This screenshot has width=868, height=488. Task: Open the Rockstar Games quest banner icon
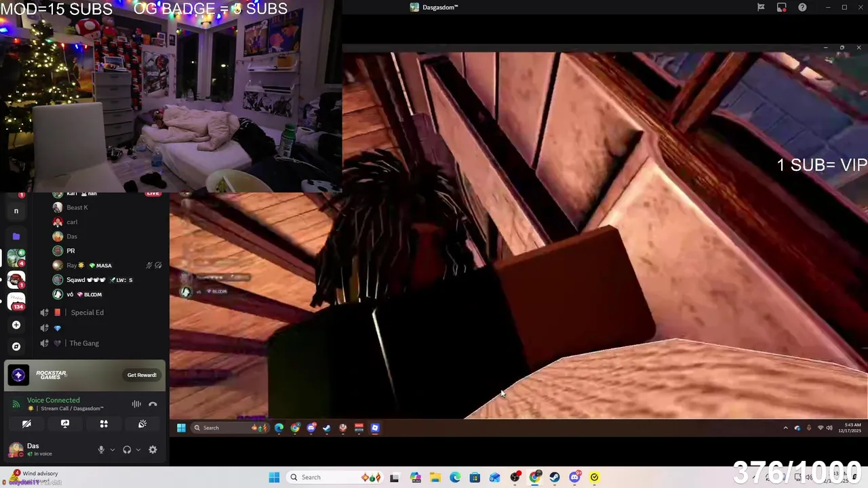(x=18, y=375)
